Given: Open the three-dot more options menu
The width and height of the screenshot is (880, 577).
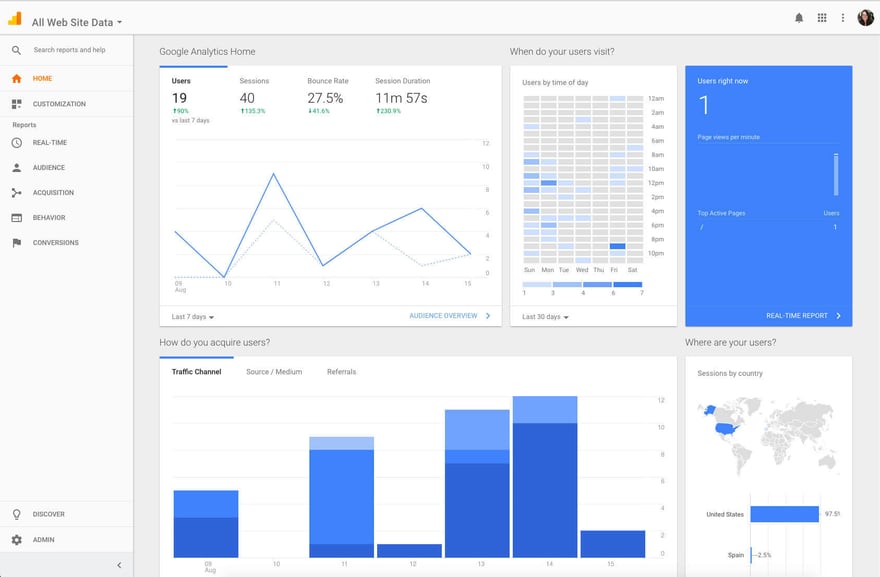Looking at the screenshot, I should pyautogui.click(x=842, y=18).
